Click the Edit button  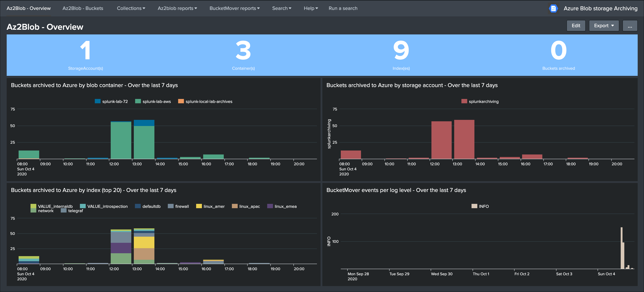tap(576, 25)
